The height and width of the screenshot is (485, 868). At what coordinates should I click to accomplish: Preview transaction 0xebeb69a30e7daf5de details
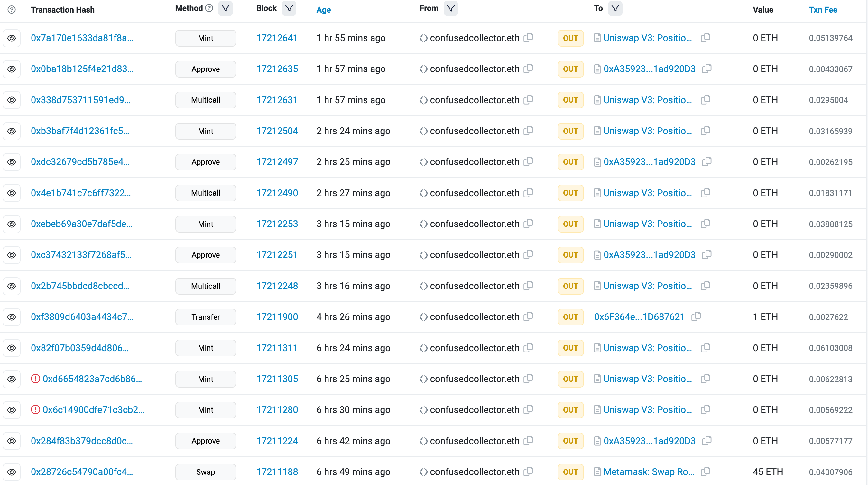12,224
